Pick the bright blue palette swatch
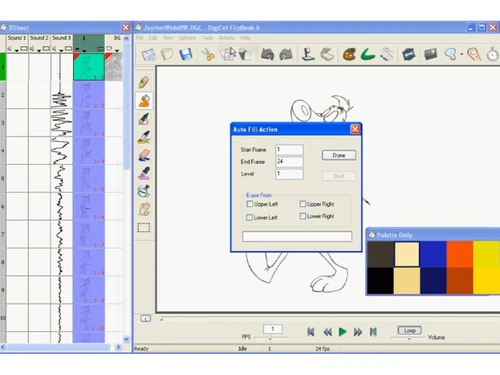The height and width of the screenshot is (375, 500). (x=433, y=254)
